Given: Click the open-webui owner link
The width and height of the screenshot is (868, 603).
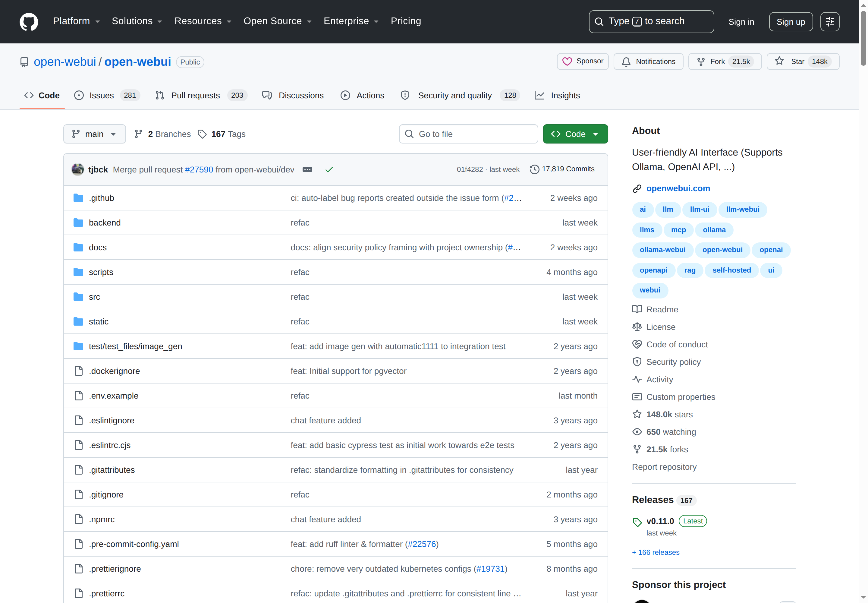Looking at the screenshot, I should tap(65, 62).
